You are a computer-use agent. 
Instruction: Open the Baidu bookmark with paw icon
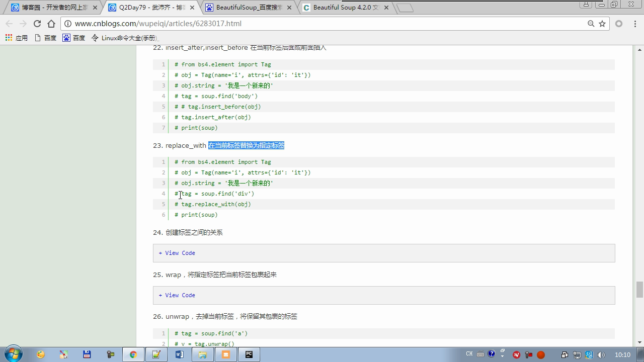[73, 38]
